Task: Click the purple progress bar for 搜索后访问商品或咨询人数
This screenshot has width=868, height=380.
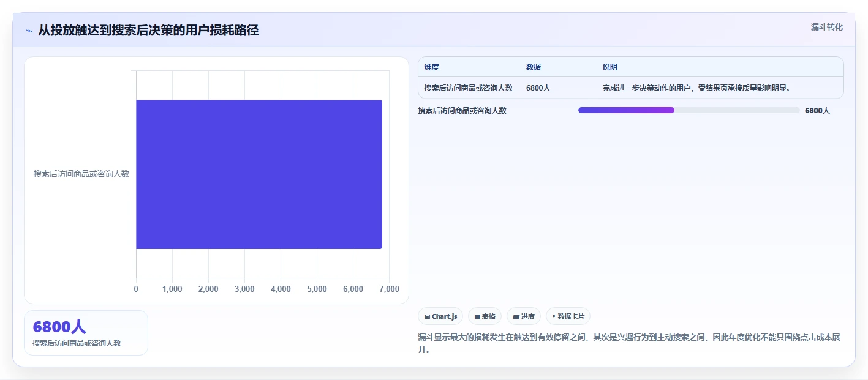Action: pos(626,110)
